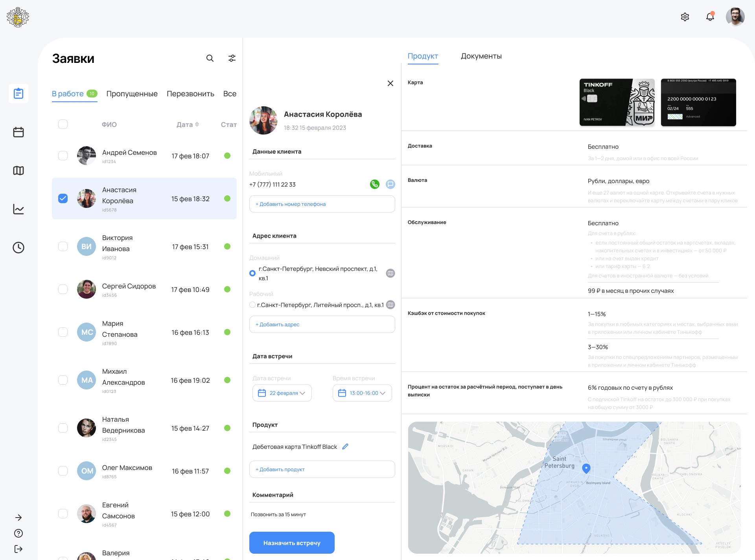Open the Пропущенные tab
The width and height of the screenshot is (755, 560).
[132, 94]
